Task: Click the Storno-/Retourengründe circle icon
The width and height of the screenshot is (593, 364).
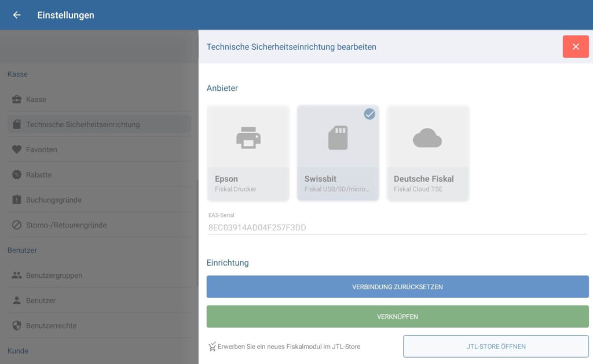Action: [x=17, y=225]
